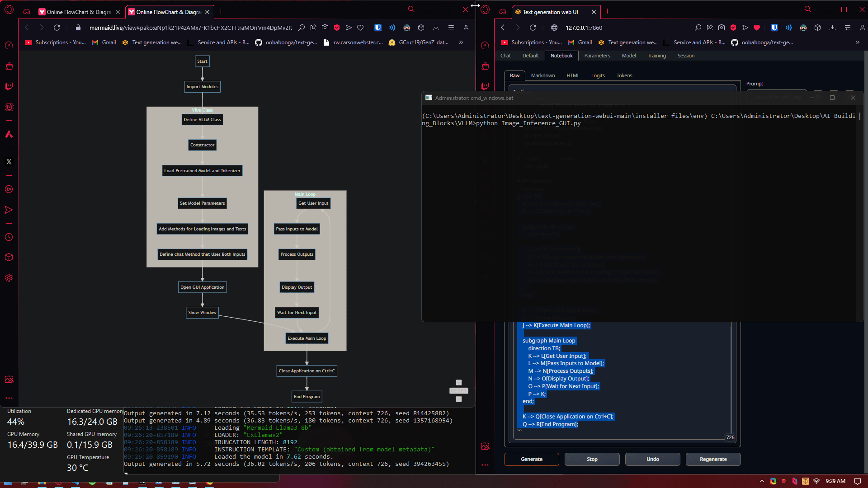
Task: Click the mermaid.live address bar URL
Action: click(190, 28)
